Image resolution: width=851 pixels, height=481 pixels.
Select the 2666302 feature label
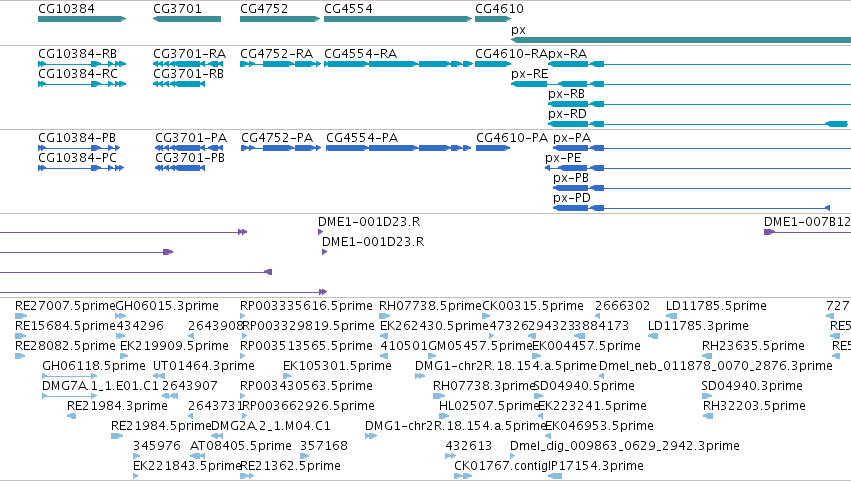(x=623, y=306)
